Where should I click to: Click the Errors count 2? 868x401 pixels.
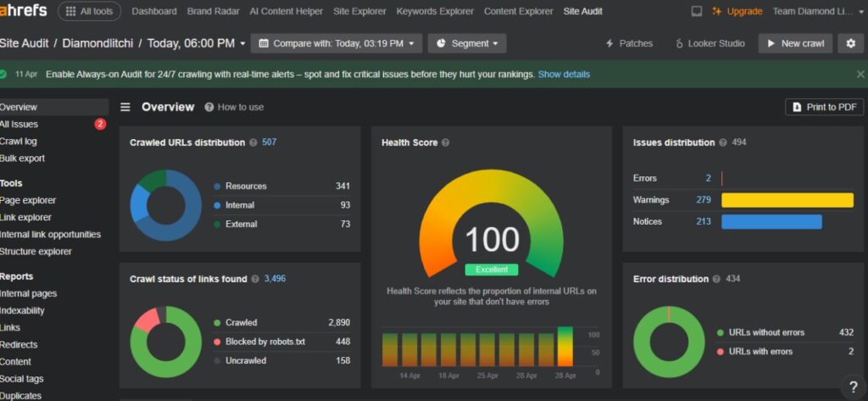pos(708,178)
